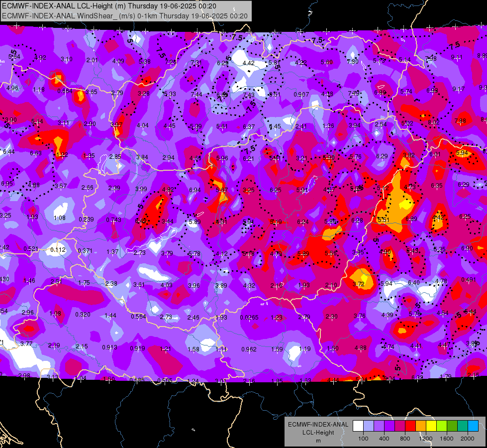
Task: Click legend label 'ECMWF-INDEX-ANAL'
Action: [x=318, y=425]
